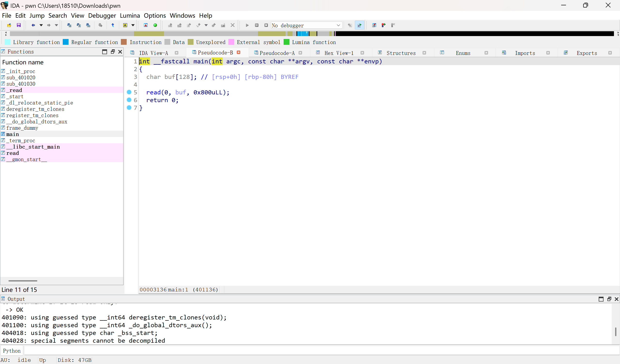This screenshot has width=620, height=364.
Task: Click the Functions panel horizontal scrollbar
Action: click(23, 281)
